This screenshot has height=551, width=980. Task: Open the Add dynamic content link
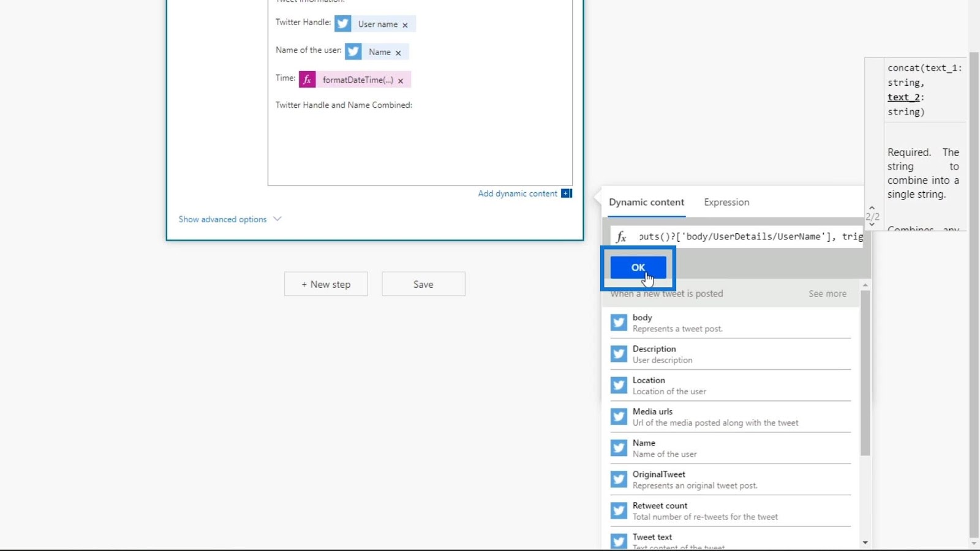(518, 193)
